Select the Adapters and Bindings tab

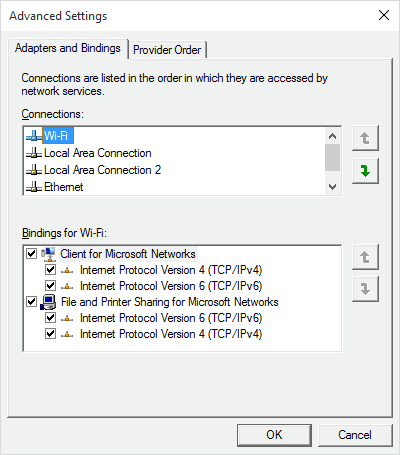click(68, 48)
